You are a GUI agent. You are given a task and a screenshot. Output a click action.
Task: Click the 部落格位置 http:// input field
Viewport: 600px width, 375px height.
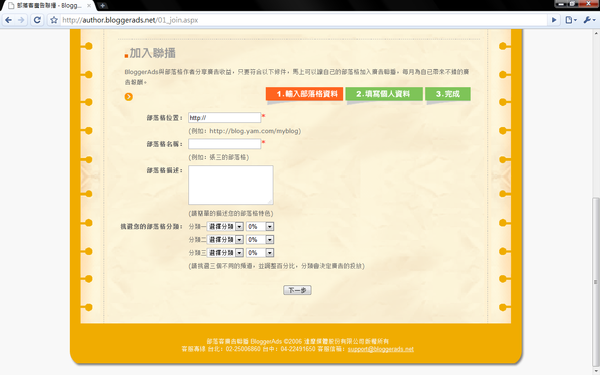point(225,117)
